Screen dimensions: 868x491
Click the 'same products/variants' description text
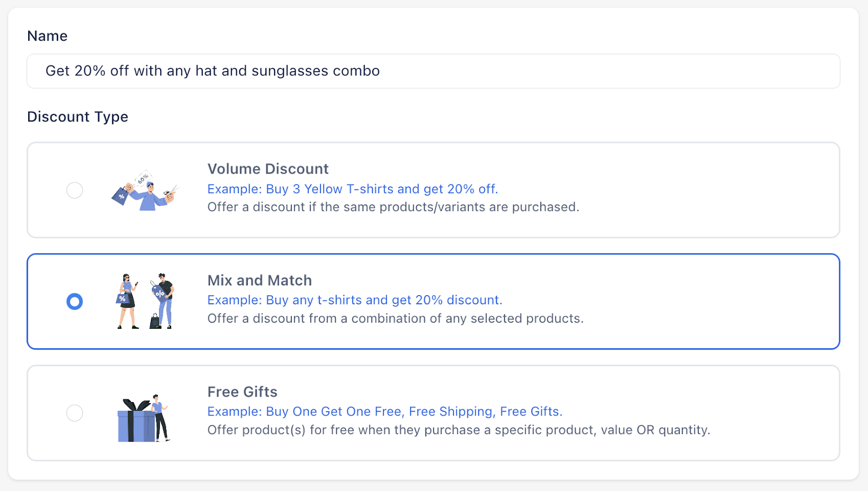[x=393, y=207]
